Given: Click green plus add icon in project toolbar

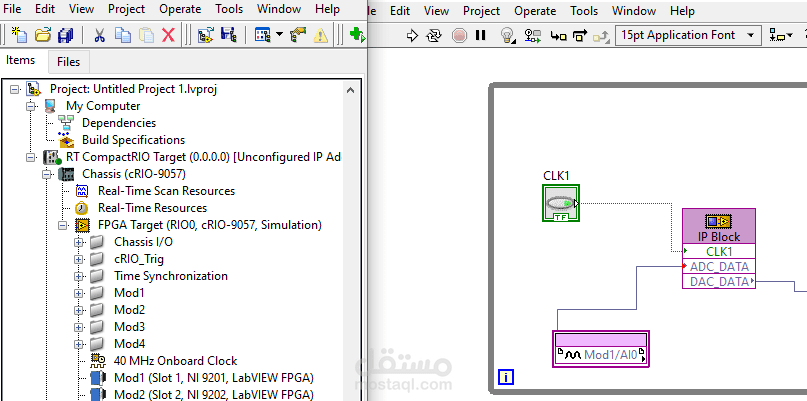Looking at the screenshot, I should click(x=357, y=35).
